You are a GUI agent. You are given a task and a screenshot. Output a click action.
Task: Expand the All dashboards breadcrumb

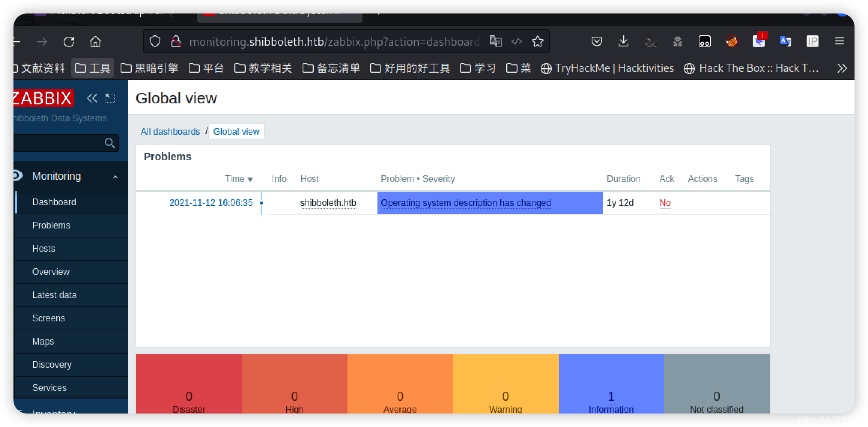pyautogui.click(x=169, y=131)
